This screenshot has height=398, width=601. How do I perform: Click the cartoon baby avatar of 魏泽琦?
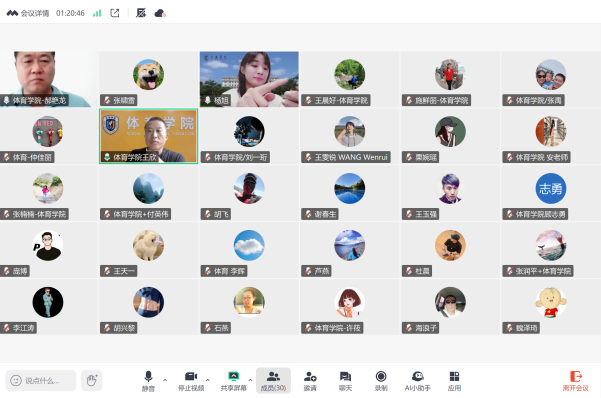point(551,302)
